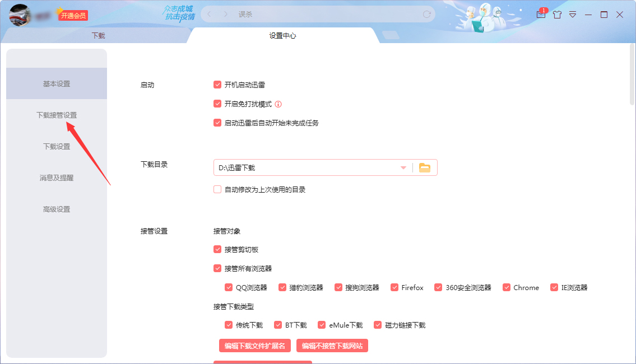Viewport: 636px width, 364px height.
Task: Click the 编辑不接管下载网站 button
Action: (332, 346)
